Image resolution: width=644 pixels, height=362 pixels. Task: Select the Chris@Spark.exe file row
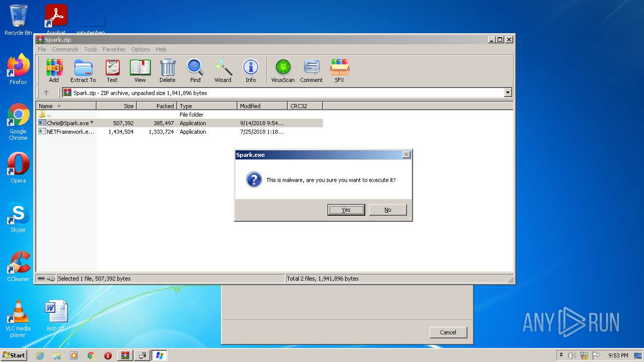pos(180,123)
